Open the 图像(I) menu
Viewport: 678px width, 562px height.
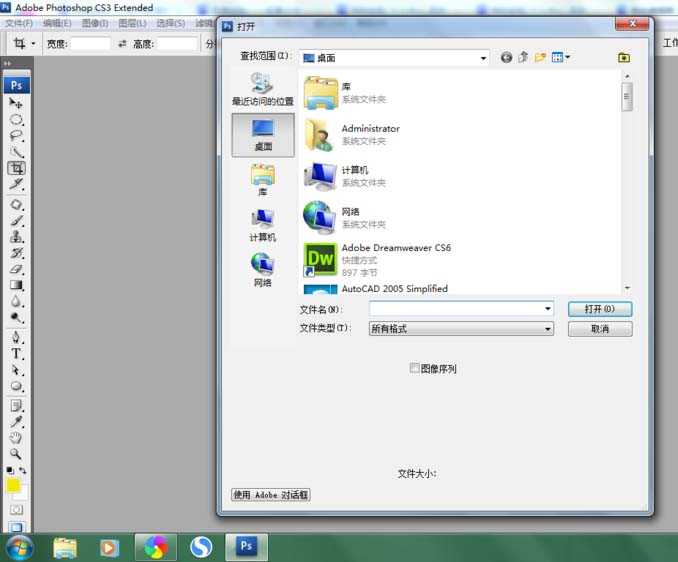(95, 23)
